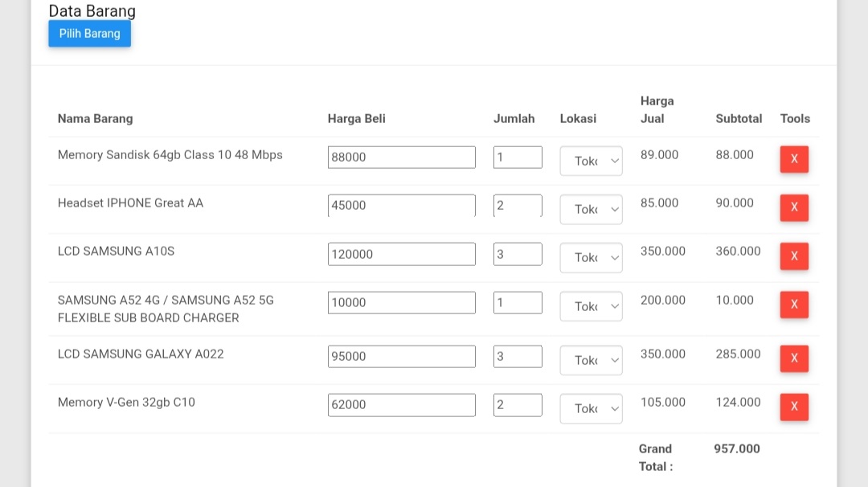
Task: Open Lokasi dropdown for Memory Sandisk 64gb
Action: (591, 161)
